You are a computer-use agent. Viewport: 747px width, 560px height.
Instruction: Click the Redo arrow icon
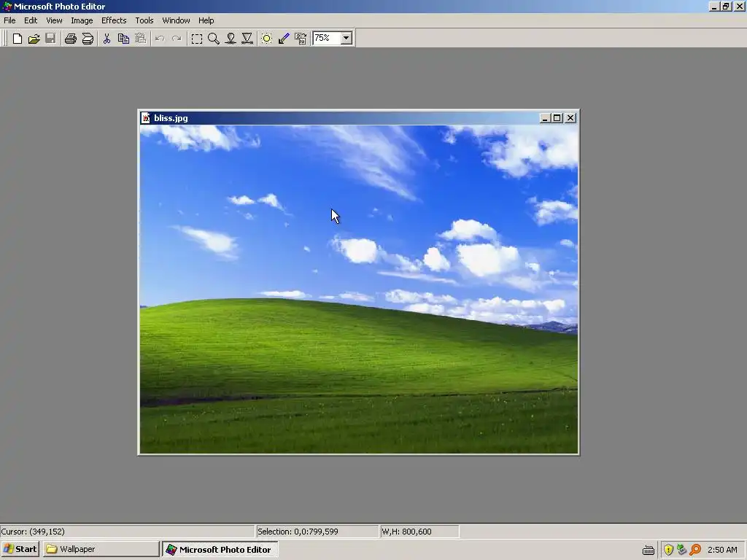click(177, 39)
